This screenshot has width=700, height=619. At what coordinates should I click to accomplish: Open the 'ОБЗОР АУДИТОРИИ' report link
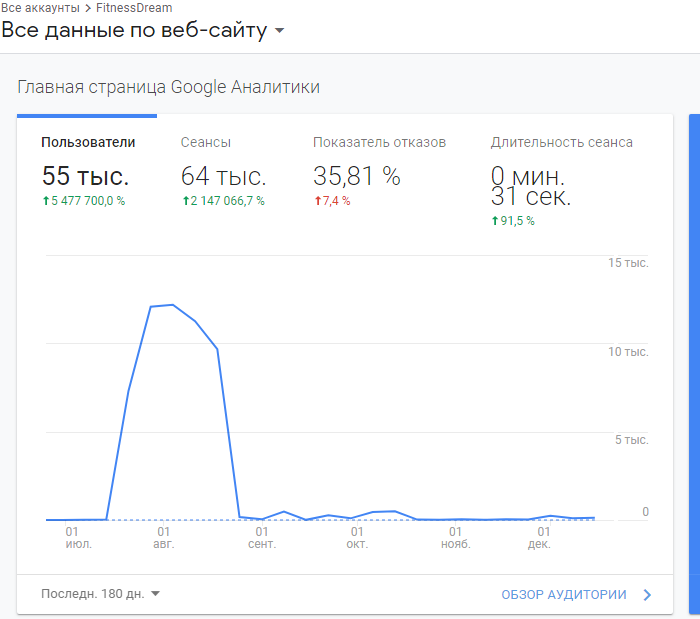click(564, 595)
